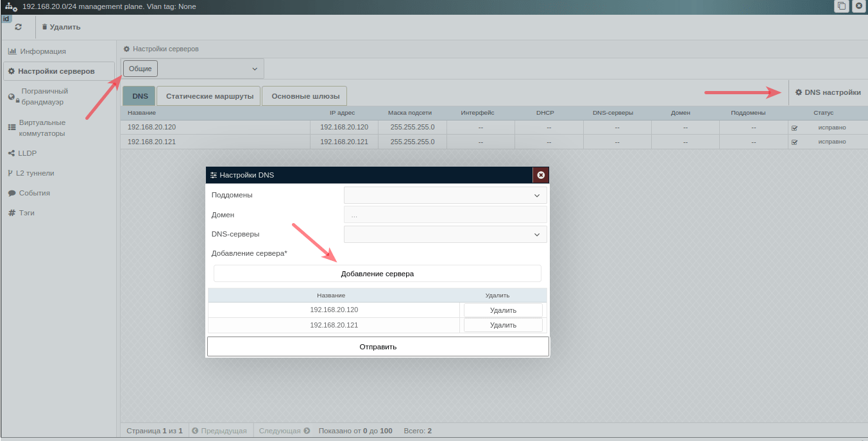This screenshot has width=868, height=441.
Task: Open the Информация sidebar section
Action: 37,51
